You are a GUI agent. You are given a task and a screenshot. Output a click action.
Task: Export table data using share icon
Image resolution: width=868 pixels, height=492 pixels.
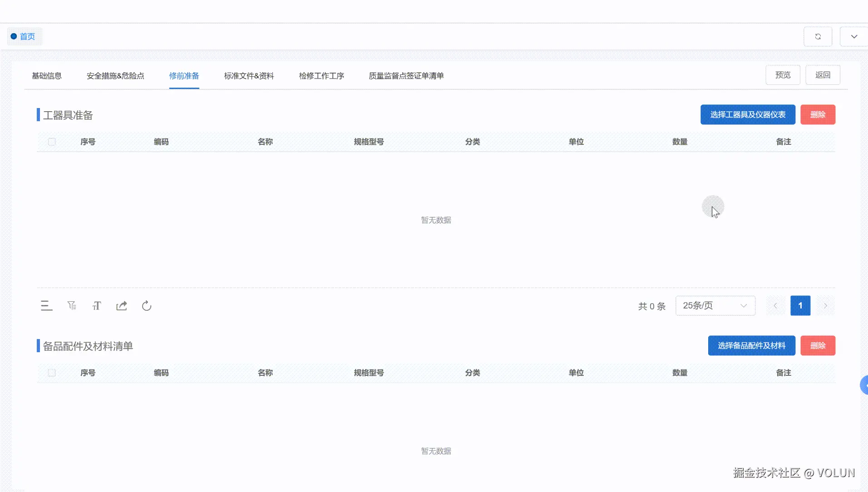[x=122, y=306]
